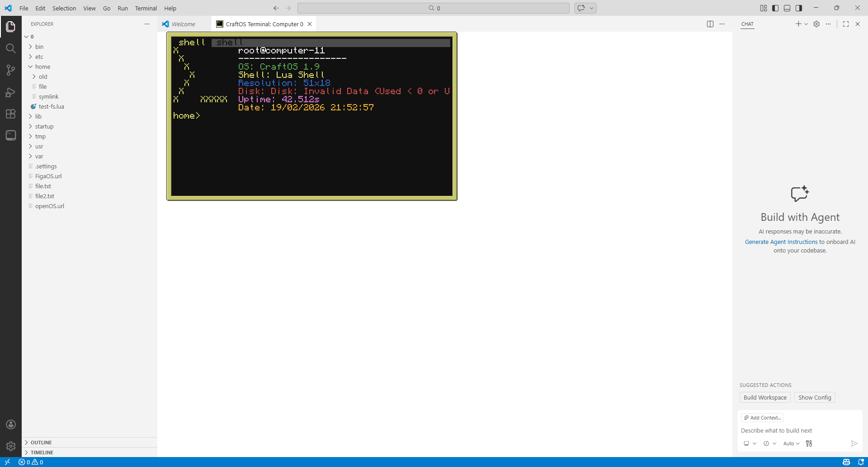Toggle the primary side bar
868x467 pixels.
tap(775, 8)
